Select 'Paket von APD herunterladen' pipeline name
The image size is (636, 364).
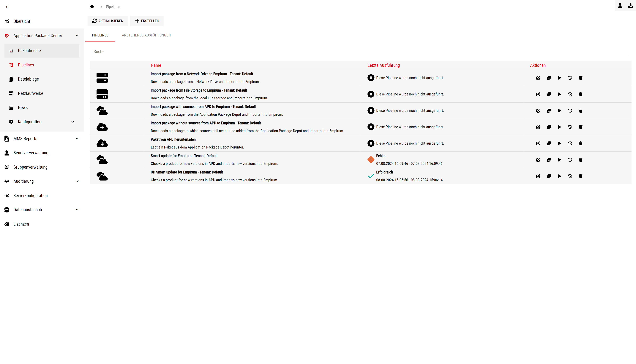point(173,140)
